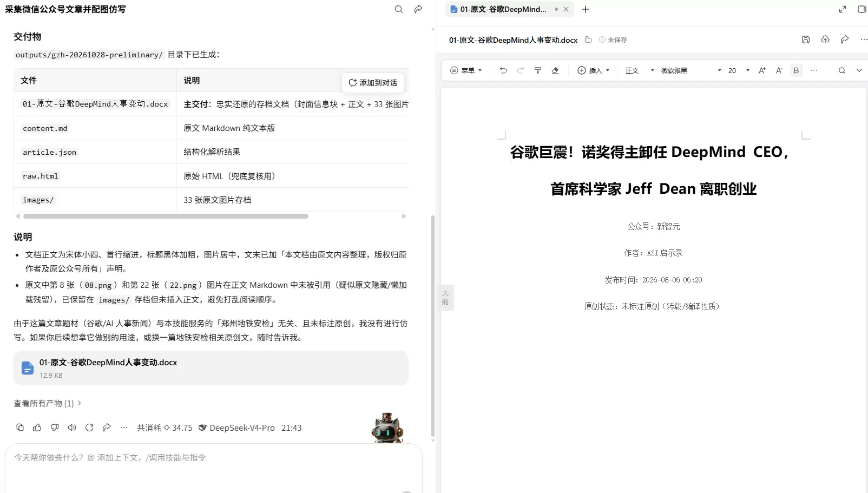Expand the collapsed toolbar with the chevron

pos(859,70)
